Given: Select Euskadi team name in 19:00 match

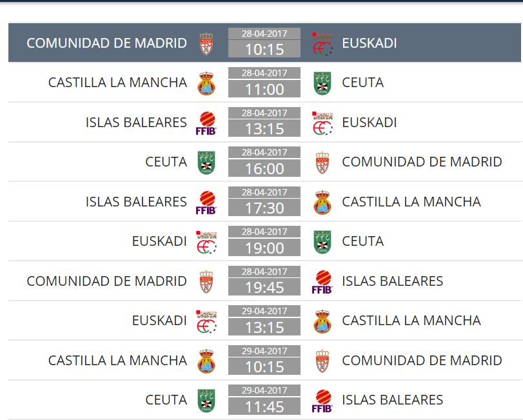Looking at the screenshot, I should point(159,242).
